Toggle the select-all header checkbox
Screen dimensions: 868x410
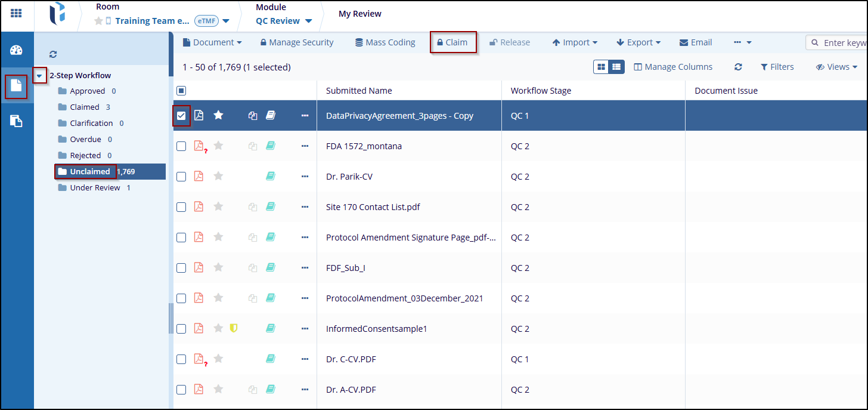(x=181, y=91)
